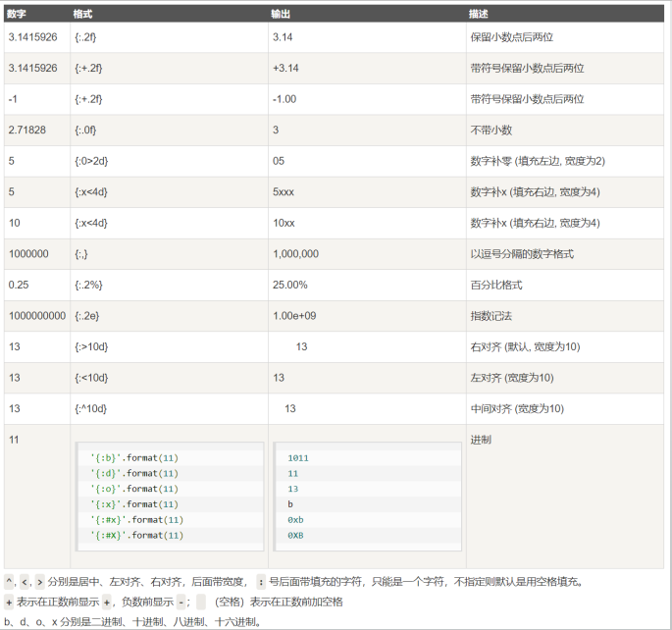Click the description 以逗号分隔的数字格式
The image size is (672, 630).
(x=522, y=254)
